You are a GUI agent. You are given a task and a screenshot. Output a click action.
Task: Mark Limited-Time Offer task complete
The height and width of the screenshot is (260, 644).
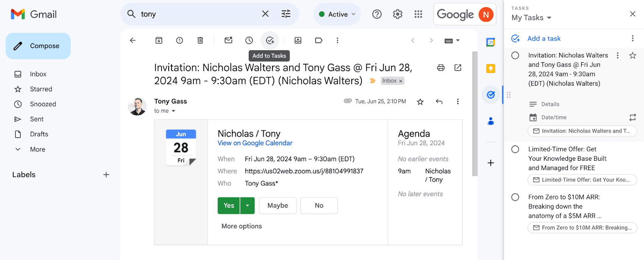click(515, 149)
